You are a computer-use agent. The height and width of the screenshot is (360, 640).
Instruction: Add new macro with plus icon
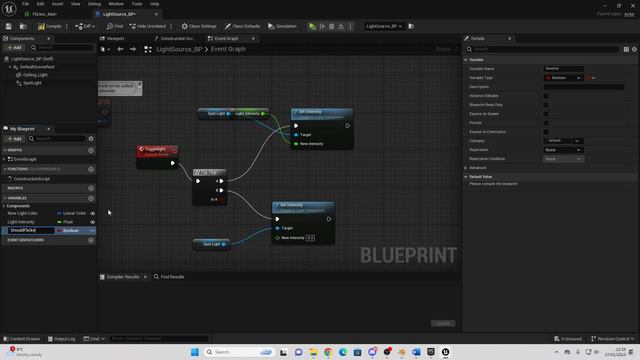point(91,188)
